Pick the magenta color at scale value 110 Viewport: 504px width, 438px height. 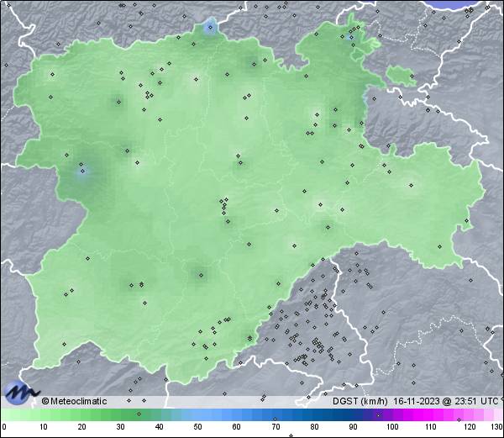431,414
